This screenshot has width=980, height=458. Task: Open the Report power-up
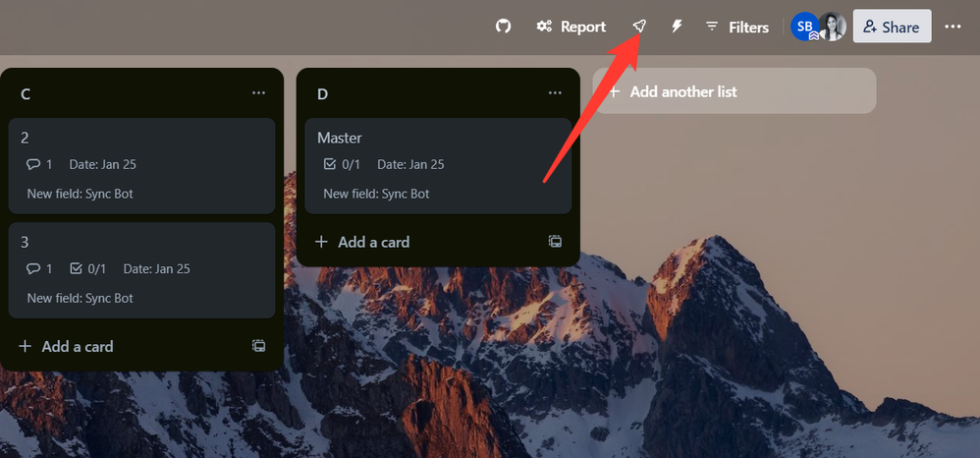pos(572,27)
